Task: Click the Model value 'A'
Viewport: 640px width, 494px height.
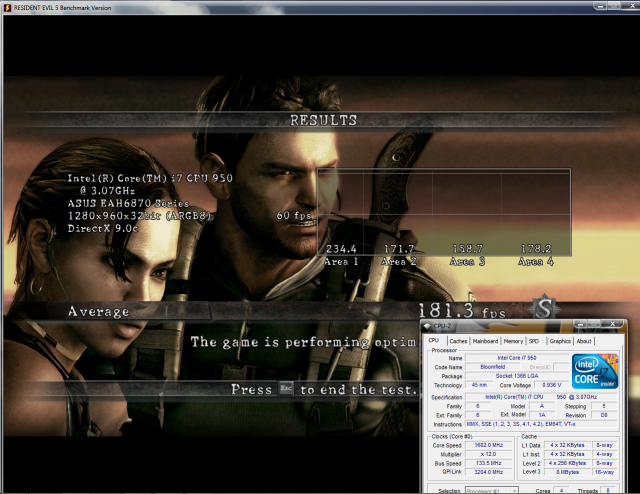Action: click(x=542, y=406)
